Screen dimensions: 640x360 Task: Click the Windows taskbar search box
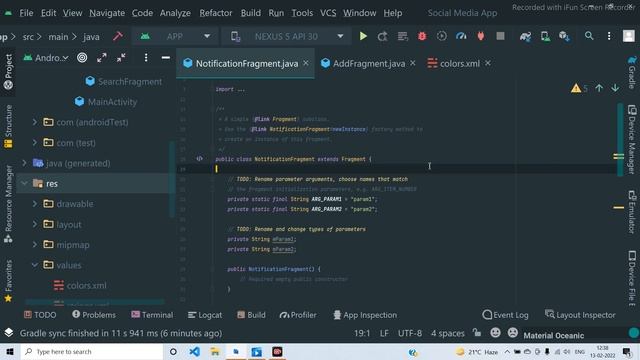tap(92, 351)
